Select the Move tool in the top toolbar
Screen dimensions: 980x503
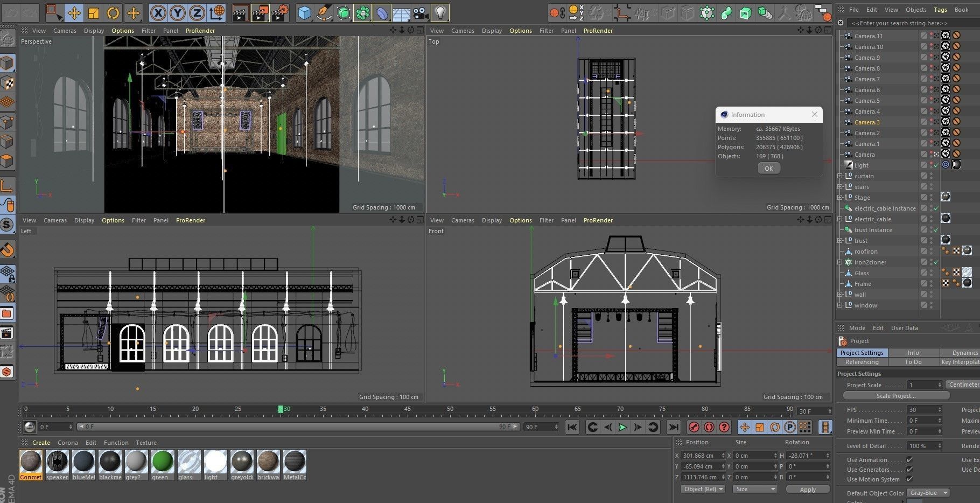74,12
